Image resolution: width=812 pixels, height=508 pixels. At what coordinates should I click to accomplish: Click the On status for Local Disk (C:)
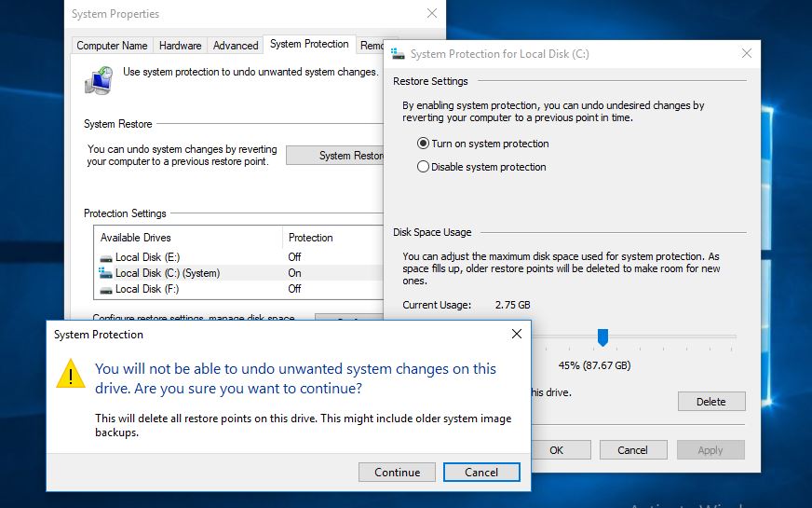(294, 273)
